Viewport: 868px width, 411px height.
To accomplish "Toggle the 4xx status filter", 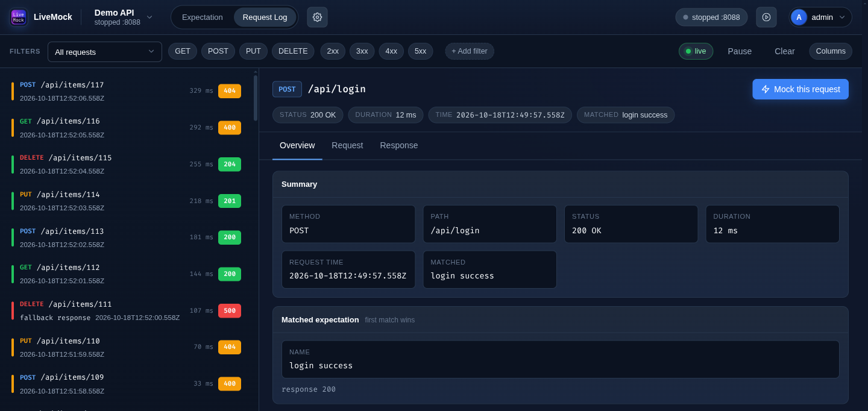I will pyautogui.click(x=391, y=51).
